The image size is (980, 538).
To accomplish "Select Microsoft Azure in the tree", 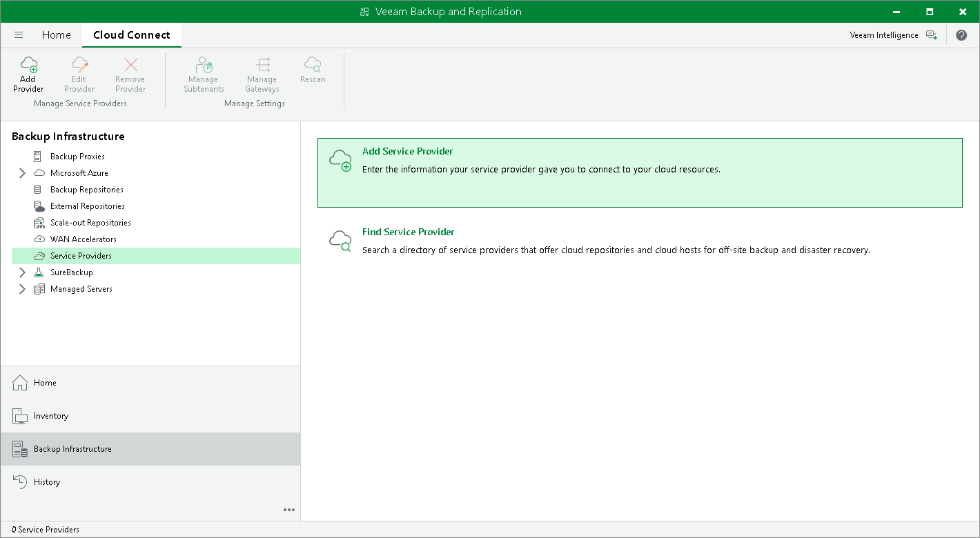I will [x=79, y=173].
